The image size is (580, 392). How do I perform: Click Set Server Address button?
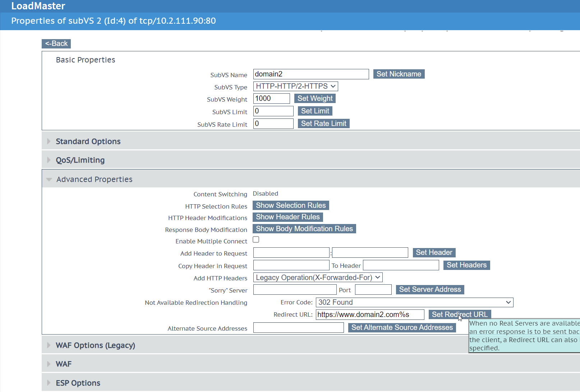(430, 289)
